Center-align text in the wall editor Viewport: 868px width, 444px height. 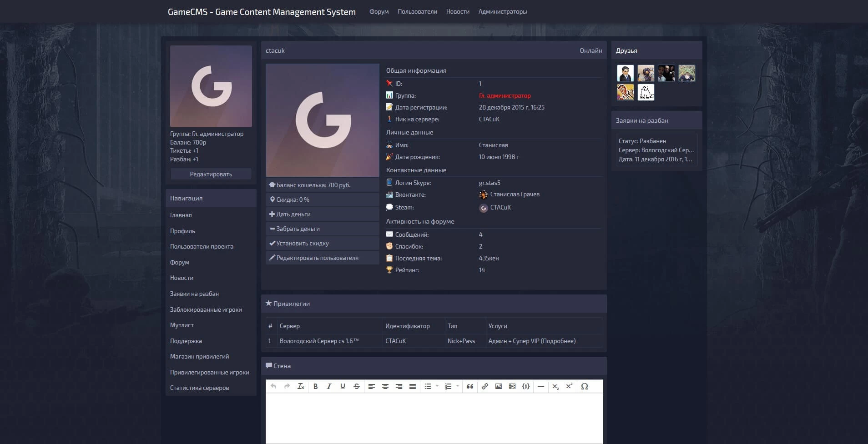[385, 386]
